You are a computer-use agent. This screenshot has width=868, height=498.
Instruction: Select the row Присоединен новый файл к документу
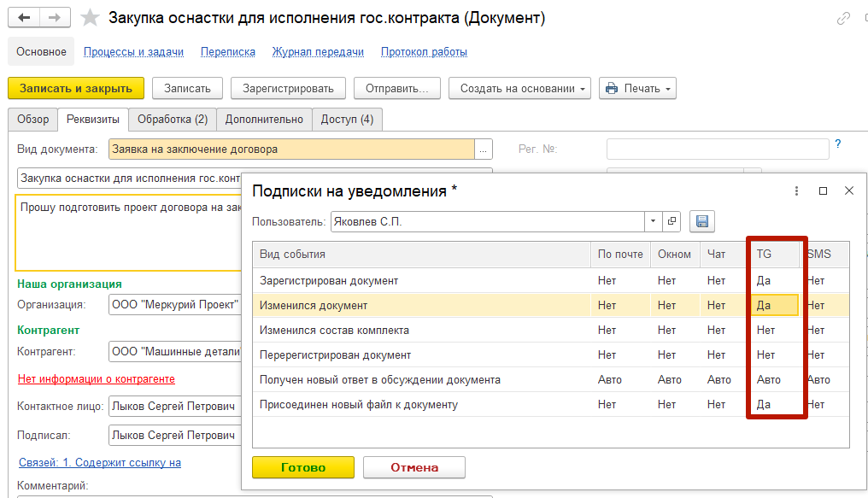click(x=551, y=405)
